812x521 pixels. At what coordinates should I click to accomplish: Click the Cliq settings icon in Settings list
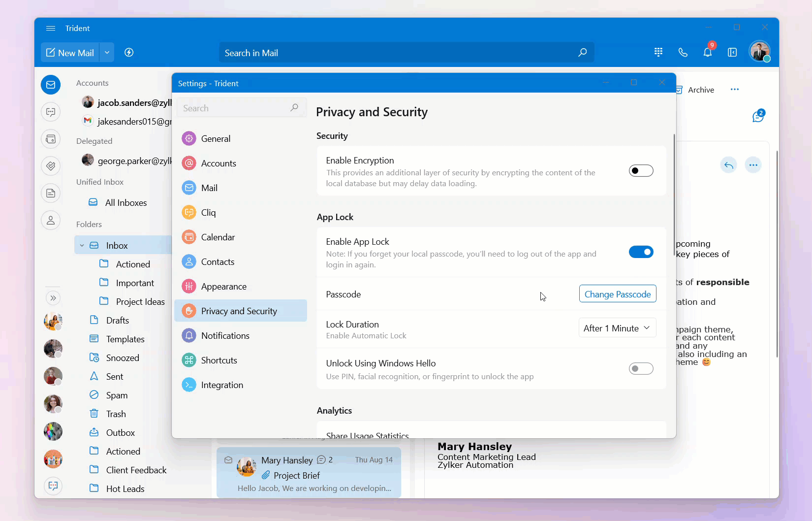coord(189,212)
